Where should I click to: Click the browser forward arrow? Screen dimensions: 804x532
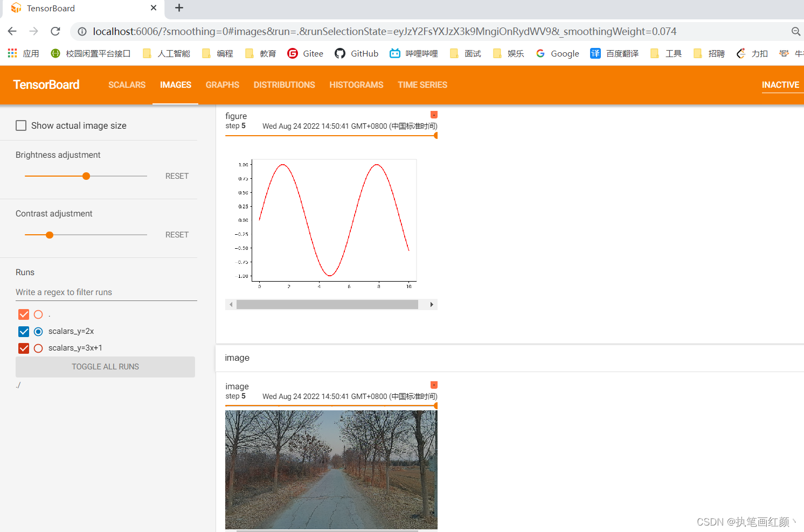[x=34, y=31]
